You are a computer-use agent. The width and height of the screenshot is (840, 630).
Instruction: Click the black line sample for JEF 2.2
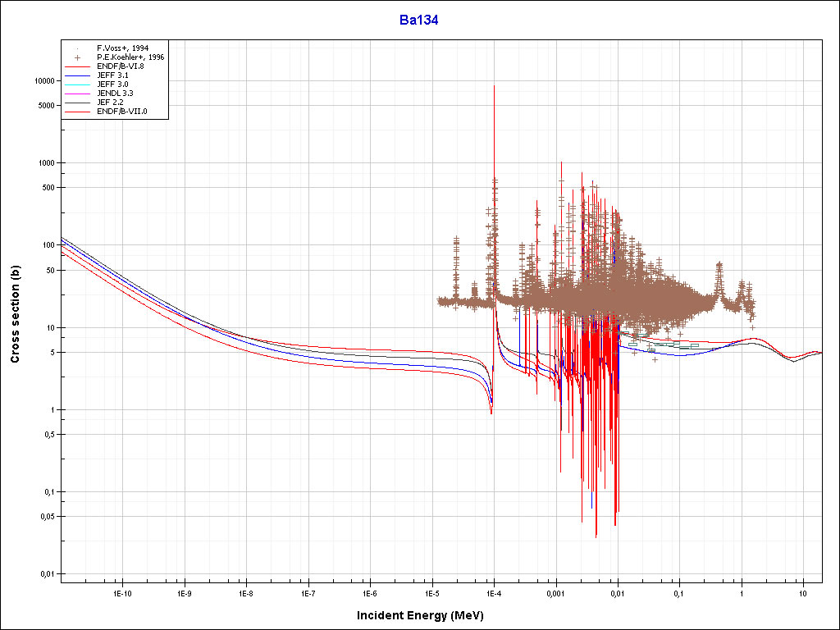(x=79, y=102)
